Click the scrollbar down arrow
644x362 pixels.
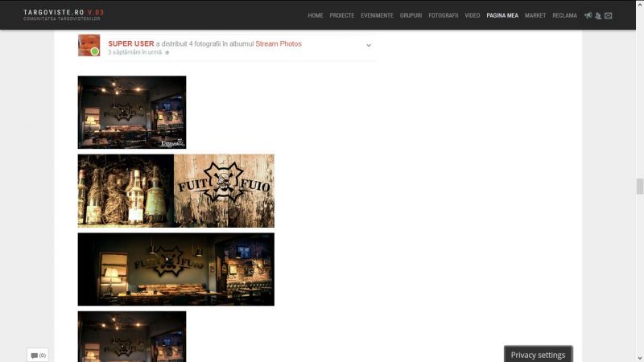639,358
